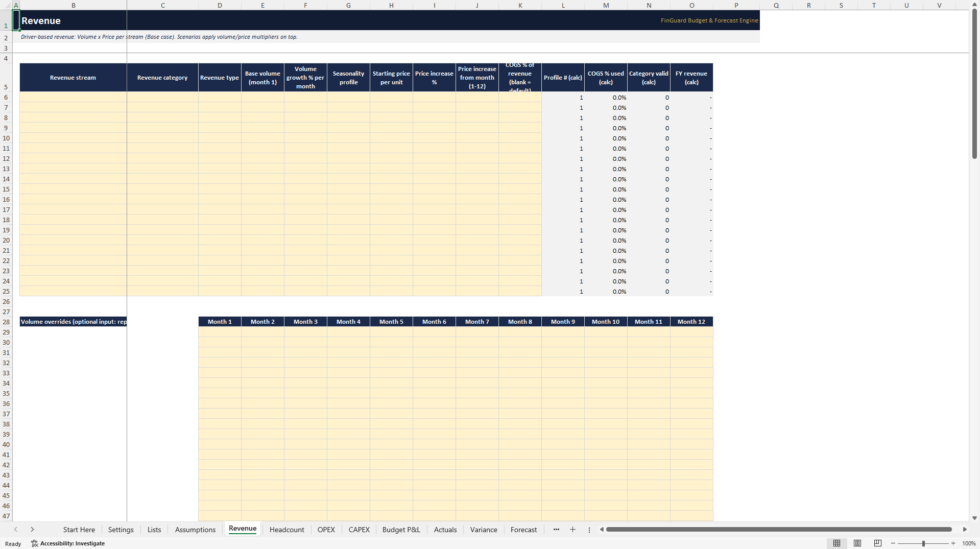Click the 100% zoom level
980x549 pixels.
click(x=969, y=543)
